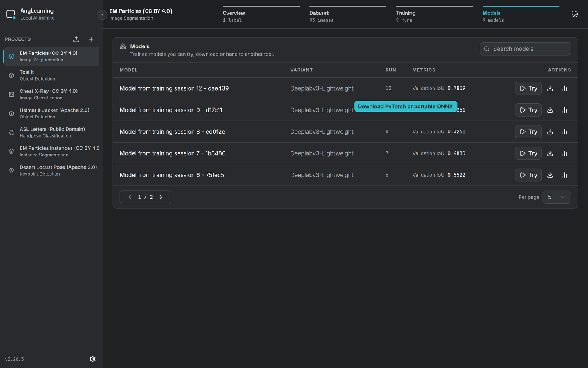The width and height of the screenshot is (588, 368).
Task: Try the session 7 1b8480 model
Action: coord(528,153)
